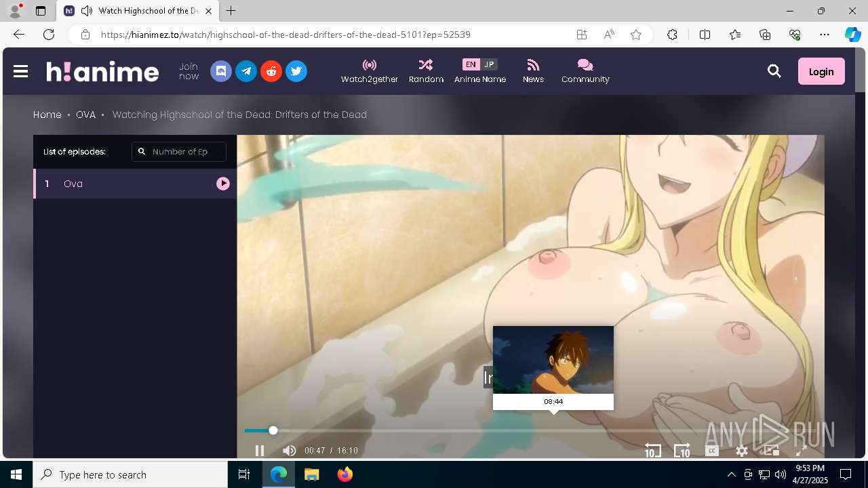Click the app available icon in address bar
Image resolution: width=868 pixels, height=488 pixels.
pyautogui.click(x=582, y=35)
